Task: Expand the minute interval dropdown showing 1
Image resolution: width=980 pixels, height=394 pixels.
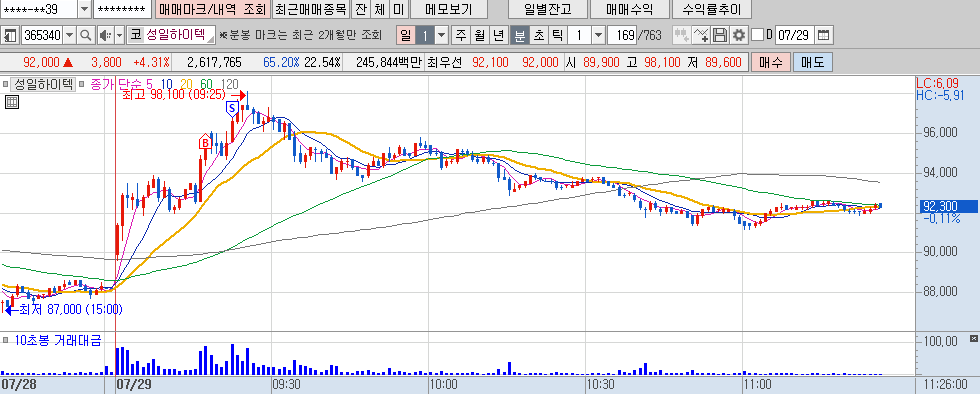Action: click(x=598, y=35)
